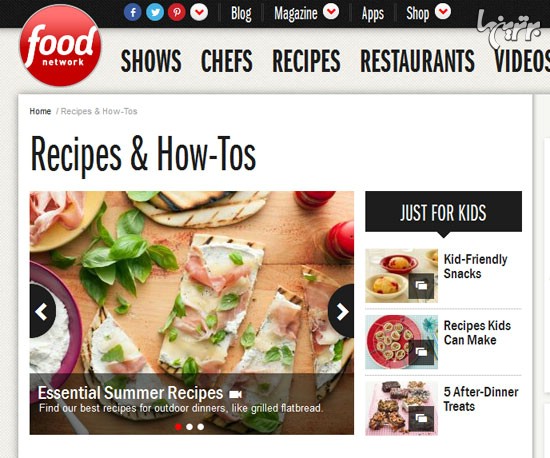Expand more social networks dropdown arrow
Screen dimensions: 550x458
(x=199, y=12)
